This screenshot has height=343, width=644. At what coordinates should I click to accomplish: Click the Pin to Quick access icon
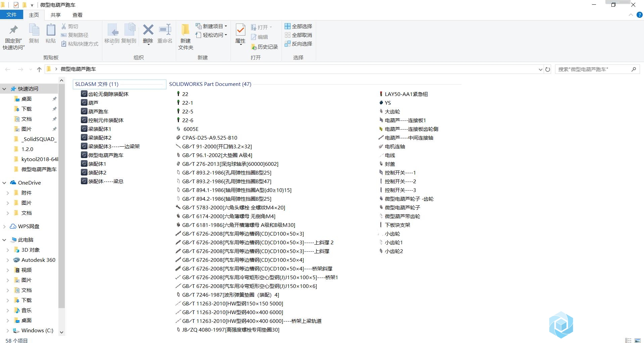[13, 30]
